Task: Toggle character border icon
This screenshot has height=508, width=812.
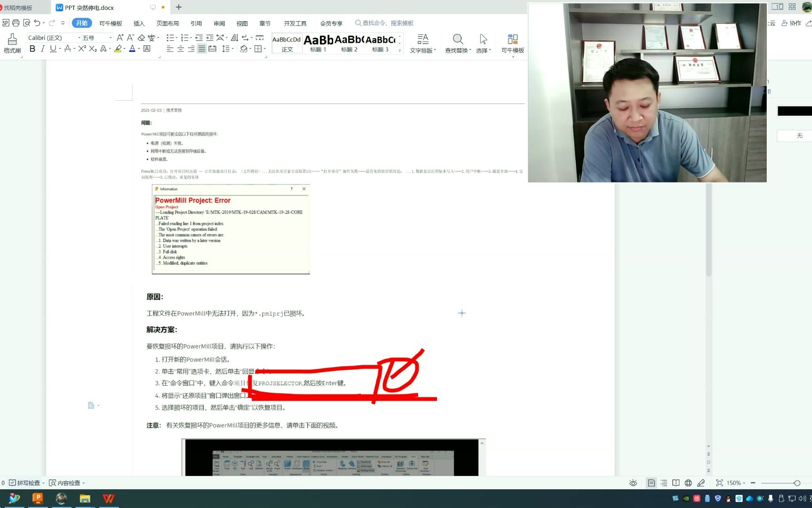Action: click(x=147, y=49)
